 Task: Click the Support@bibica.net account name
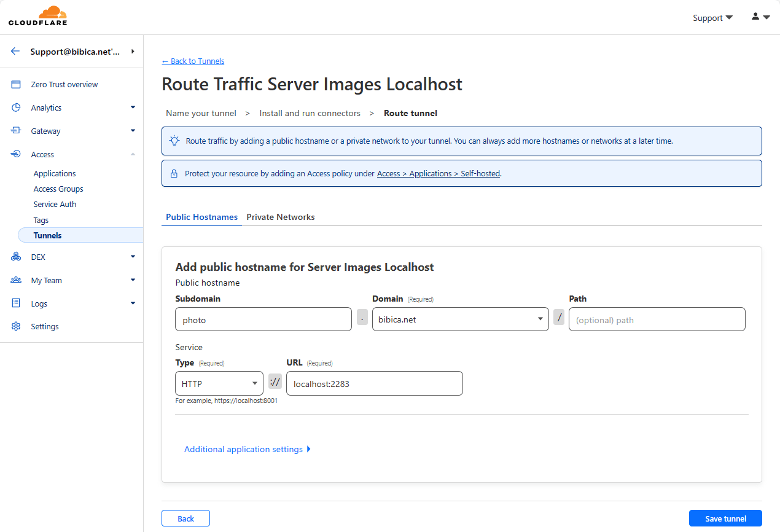(75, 52)
